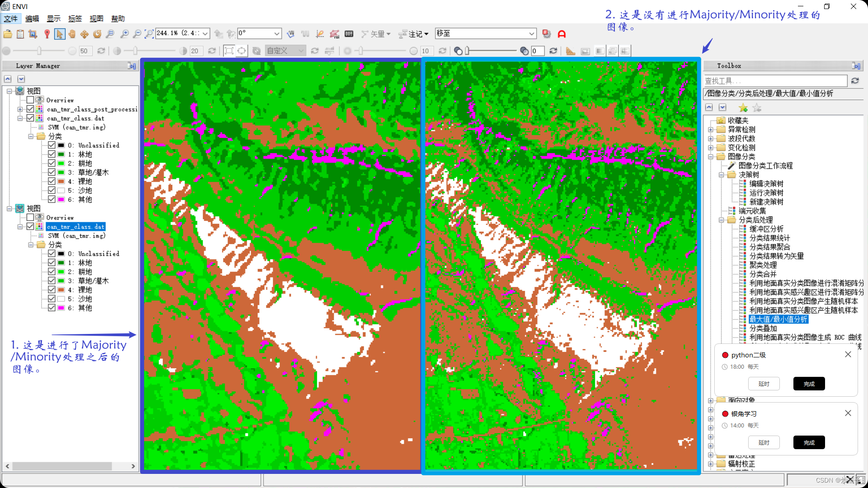
Task: Click the 查找工具 search field
Action: pyautogui.click(x=775, y=81)
